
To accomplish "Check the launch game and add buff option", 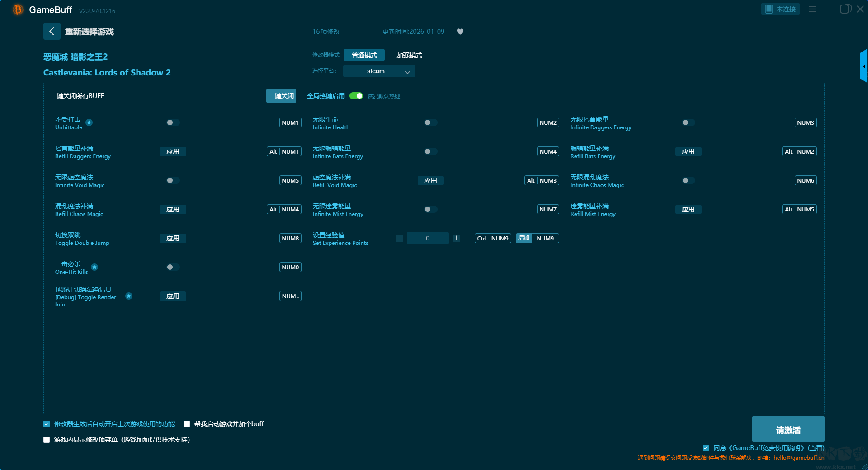I will pos(187,424).
